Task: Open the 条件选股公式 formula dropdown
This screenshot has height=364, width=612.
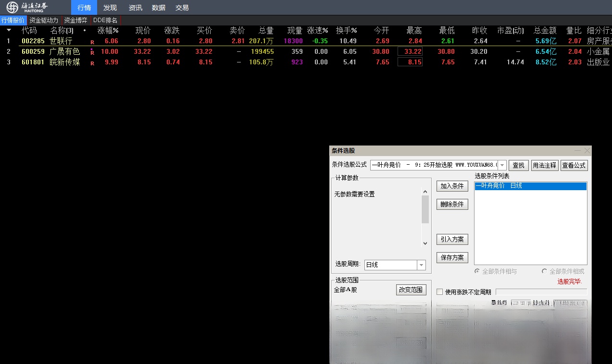Action: coord(501,165)
